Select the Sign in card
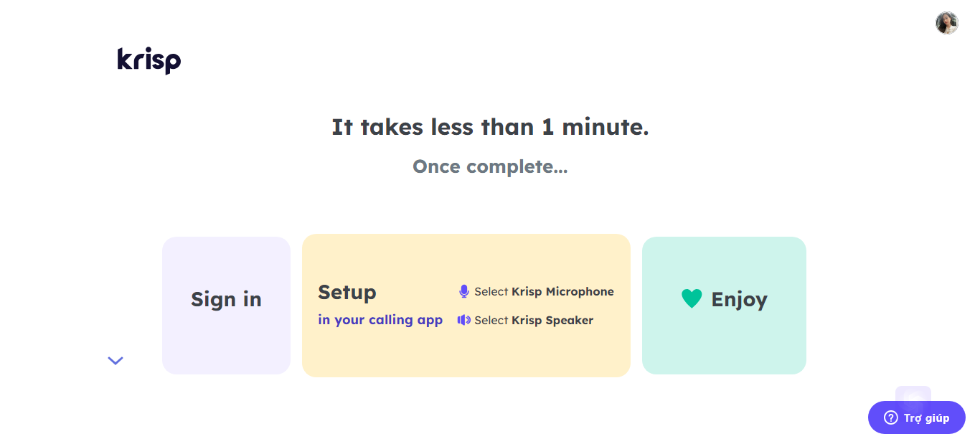Viewport: 980px width, 444px height. point(226,306)
